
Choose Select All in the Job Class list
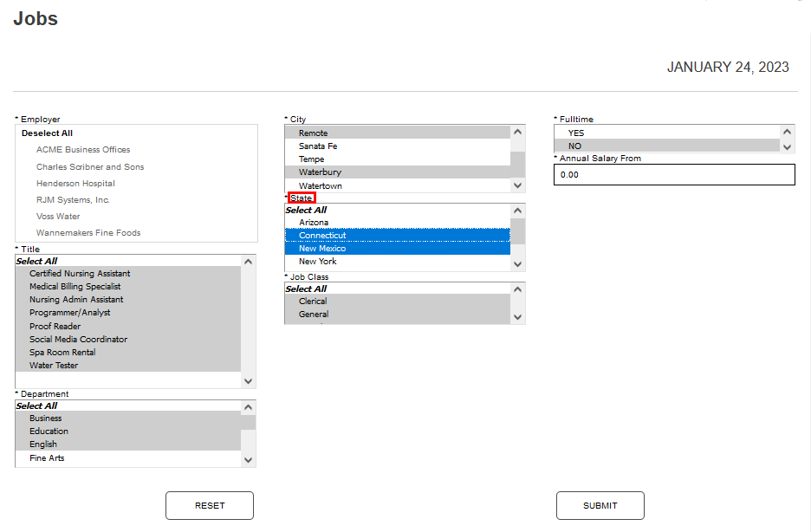(x=306, y=289)
